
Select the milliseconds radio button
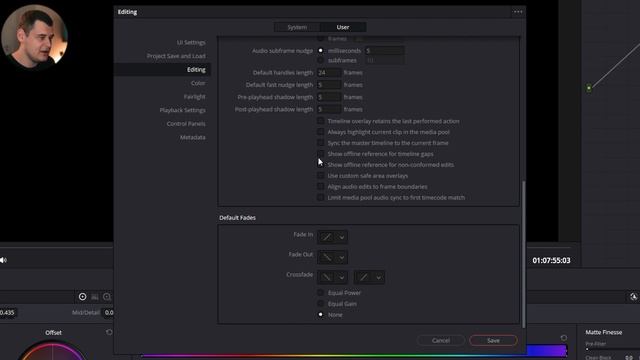(x=320, y=51)
